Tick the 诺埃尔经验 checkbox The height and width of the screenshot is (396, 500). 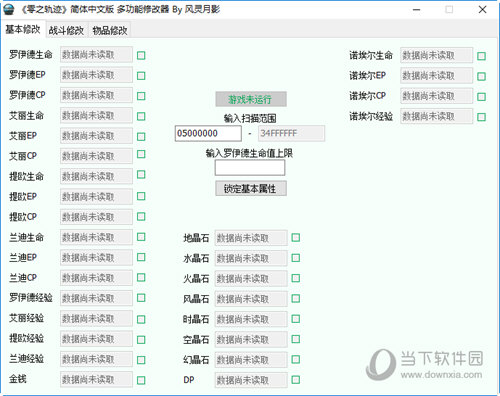coord(481,117)
